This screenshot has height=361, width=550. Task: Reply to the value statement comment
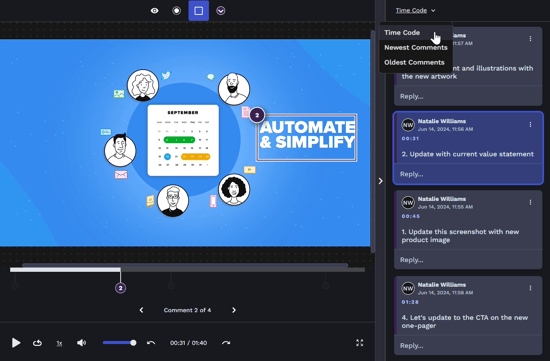tap(468, 174)
